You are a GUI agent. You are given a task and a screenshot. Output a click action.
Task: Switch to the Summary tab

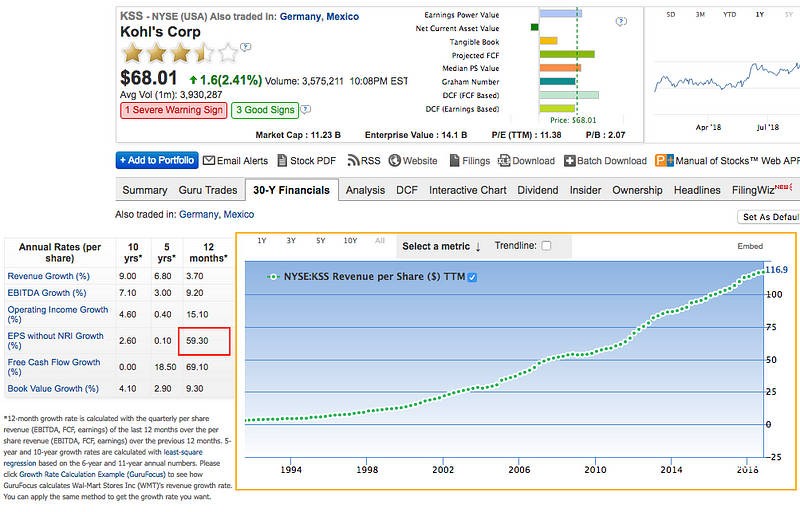coord(145,190)
